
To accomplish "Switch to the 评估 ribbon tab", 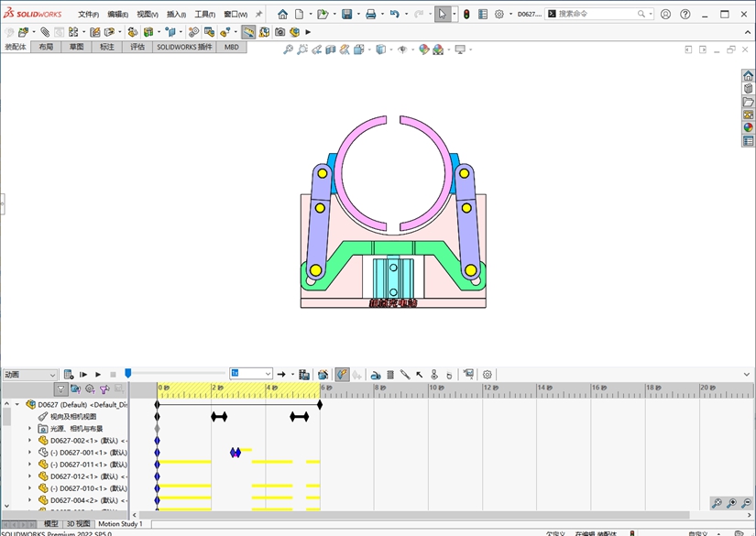I will click(x=137, y=47).
